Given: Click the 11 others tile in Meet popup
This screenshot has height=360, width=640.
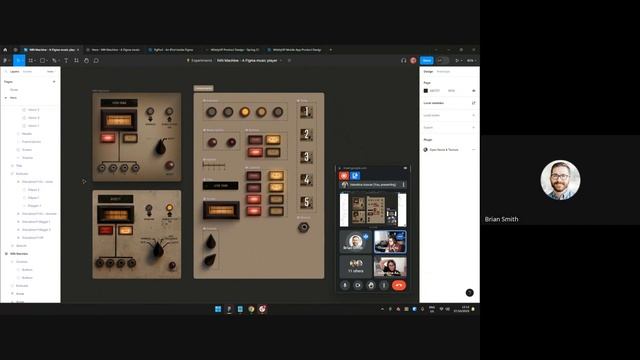Looking at the screenshot, I should [x=356, y=266].
